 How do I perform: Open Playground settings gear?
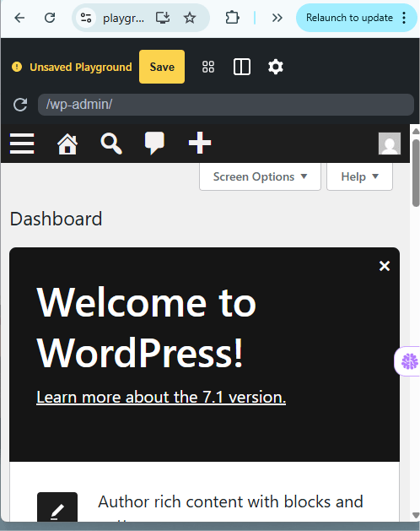(x=276, y=67)
